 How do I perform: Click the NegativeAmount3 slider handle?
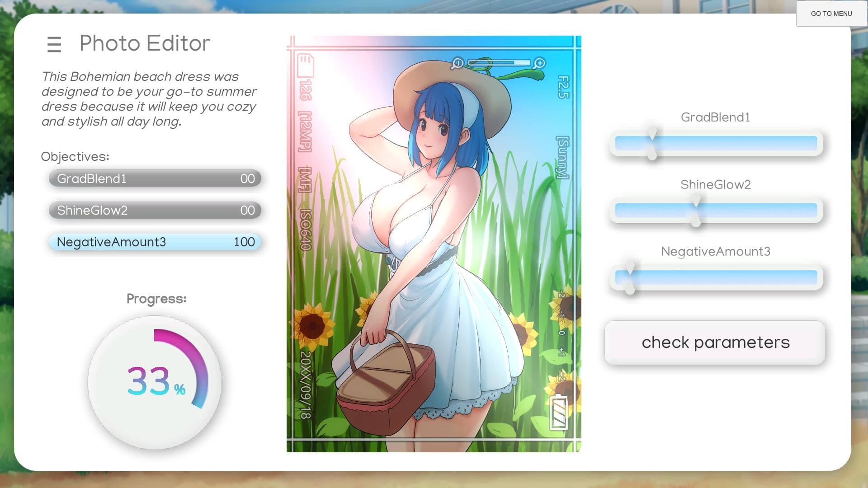coord(630,277)
